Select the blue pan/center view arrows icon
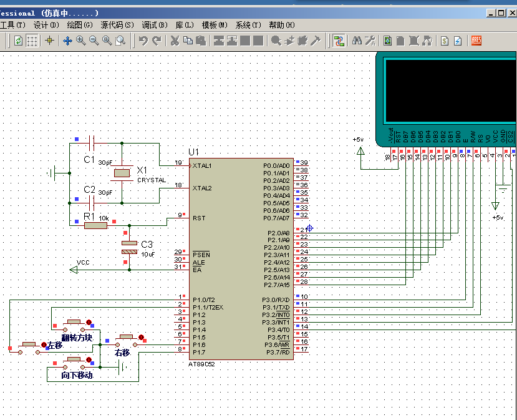 tap(67, 41)
